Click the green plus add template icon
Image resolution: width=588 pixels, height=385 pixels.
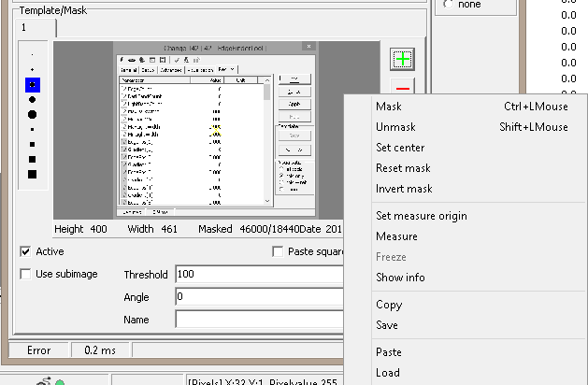(403, 58)
